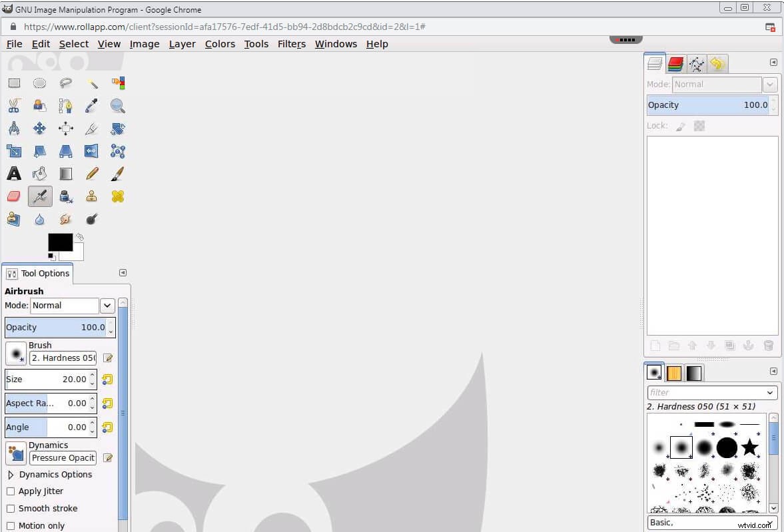
Task: Expand the Dynamics Options section
Action: [x=11, y=475]
